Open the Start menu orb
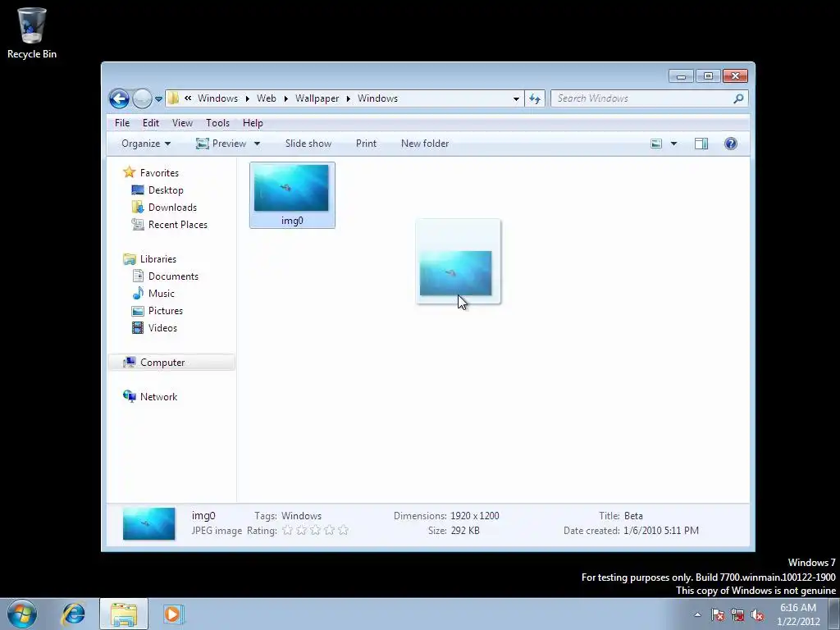This screenshot has width=840, height=630. [22, 614]
